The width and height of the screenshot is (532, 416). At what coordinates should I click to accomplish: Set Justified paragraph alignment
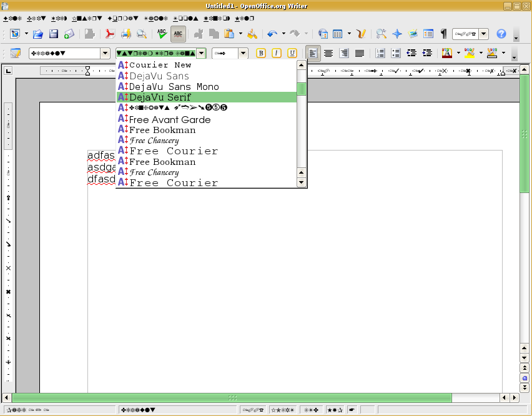coord(360,53)
